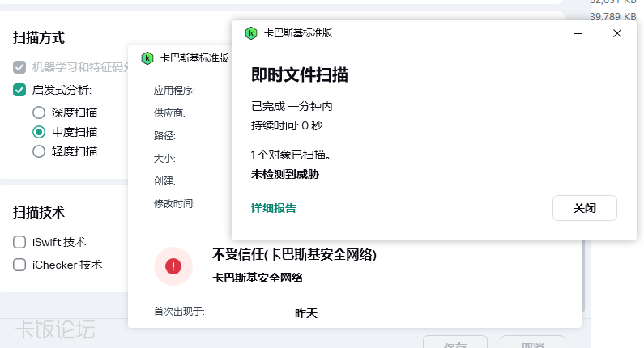Click the 扫描技术 section heading
Image resolution: width=644 pixels, height=348 pixels.
39,213
